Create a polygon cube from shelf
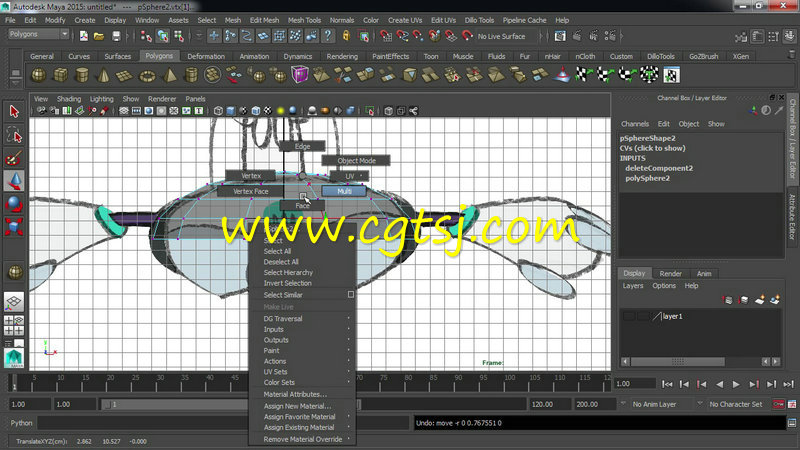The width and height of the screenshot is (800, 450). click(61, 76)
